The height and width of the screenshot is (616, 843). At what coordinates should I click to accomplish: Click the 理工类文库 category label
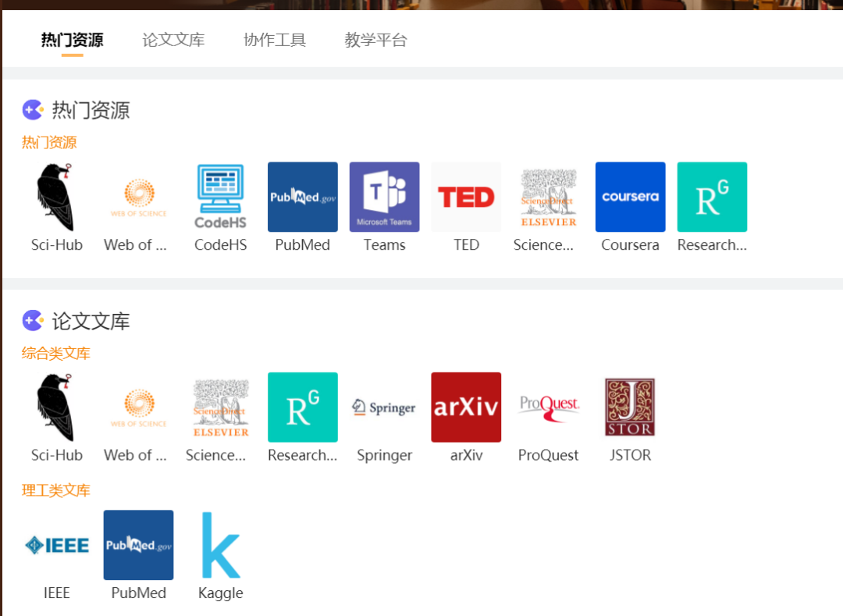click(x=56, y=490)
